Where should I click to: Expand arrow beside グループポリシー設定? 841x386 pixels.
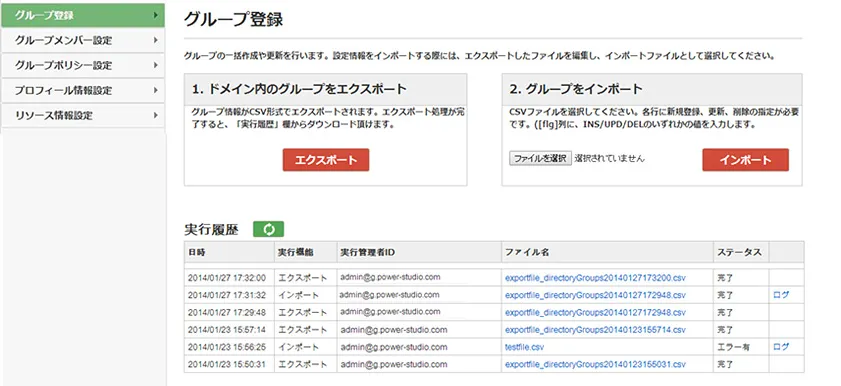(x=155, y=65)
